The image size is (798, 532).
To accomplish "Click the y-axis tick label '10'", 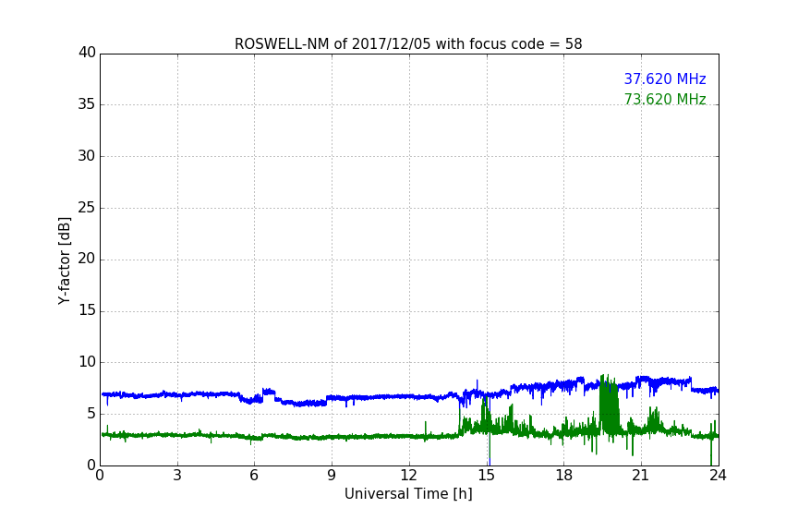I will [87, 362].
